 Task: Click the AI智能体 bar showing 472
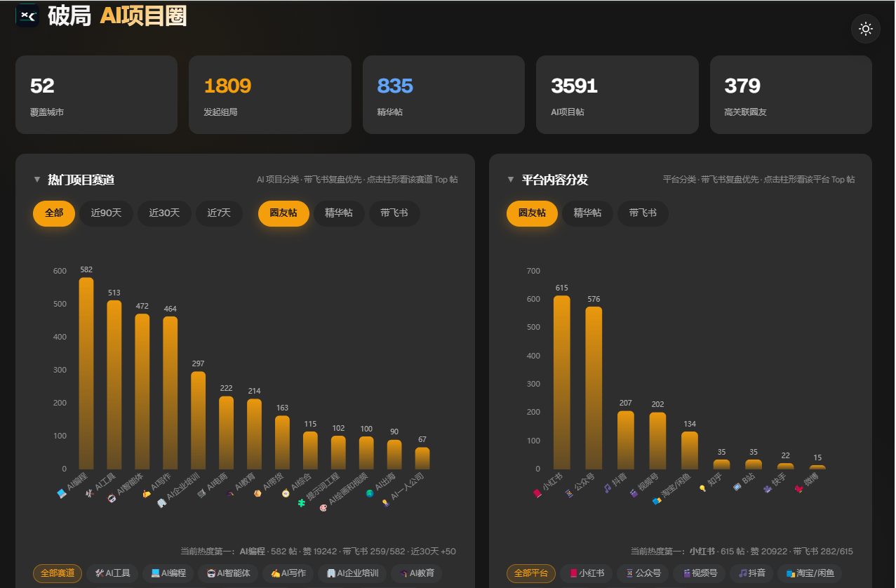pos(142,392)
